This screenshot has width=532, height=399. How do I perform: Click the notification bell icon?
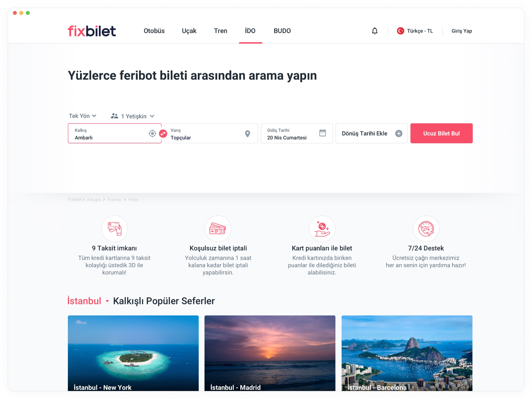pos(375,31)
